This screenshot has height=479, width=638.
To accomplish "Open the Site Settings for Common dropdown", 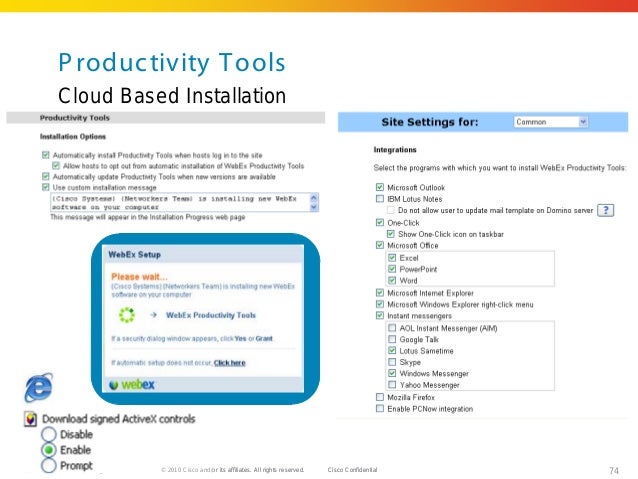I will pos(551,122).
